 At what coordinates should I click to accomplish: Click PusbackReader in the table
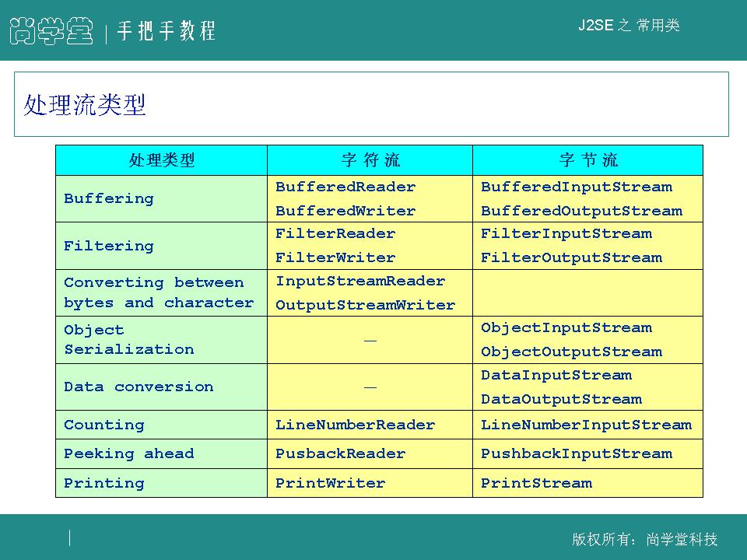click(x=341, y=453)
